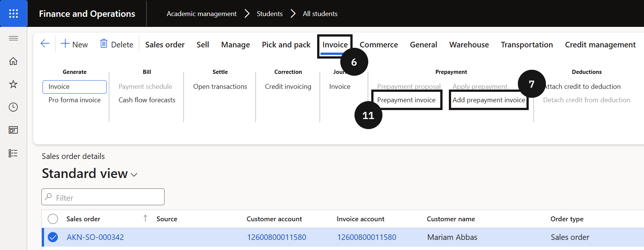
Task: Click Pro forma invoice
Action: pos(75,100)
